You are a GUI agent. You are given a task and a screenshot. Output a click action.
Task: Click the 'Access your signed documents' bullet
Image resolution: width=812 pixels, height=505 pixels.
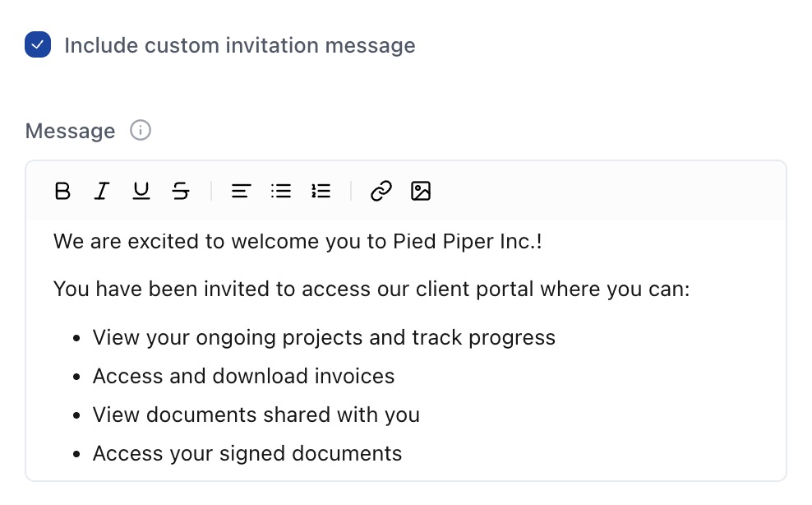tap(247, 453)
